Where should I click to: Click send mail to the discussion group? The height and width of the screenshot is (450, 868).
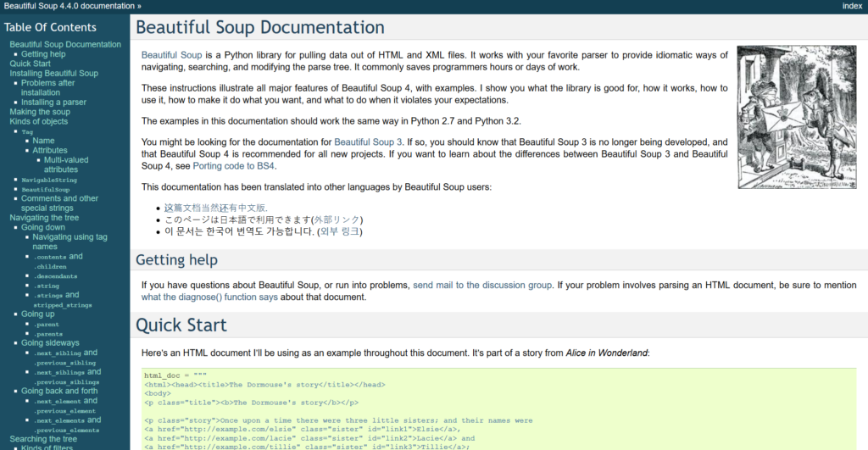click(x=482, y=286)
